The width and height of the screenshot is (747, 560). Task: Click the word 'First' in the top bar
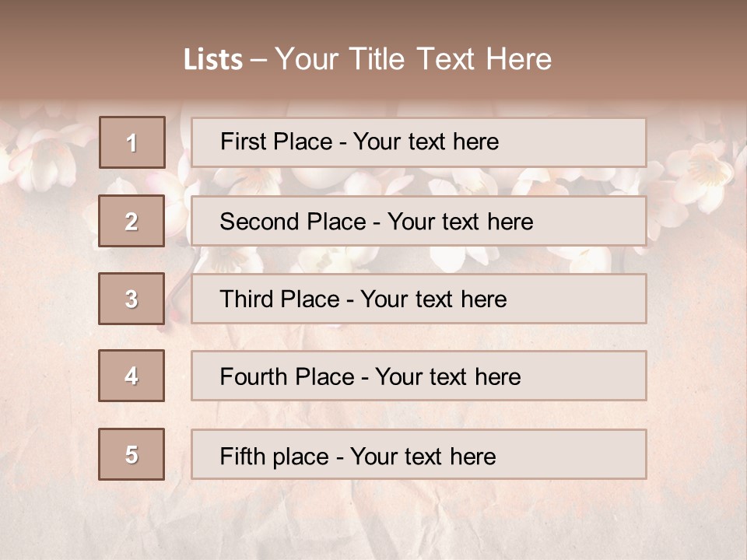coord(242,142)
